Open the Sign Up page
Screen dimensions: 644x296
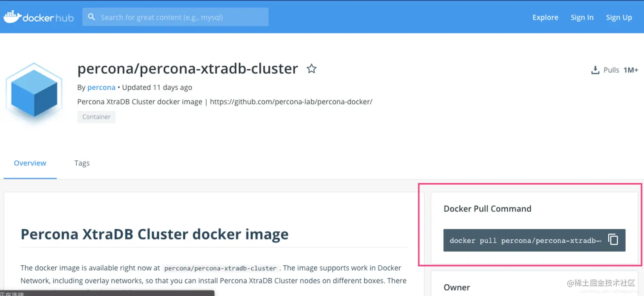click(x=619, y=17)
